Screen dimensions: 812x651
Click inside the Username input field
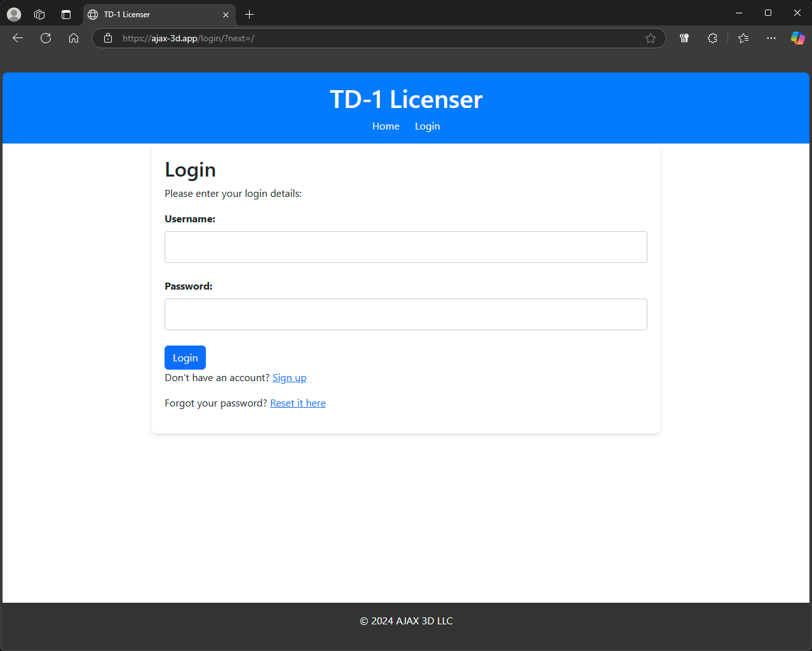[x=405, y=246]
